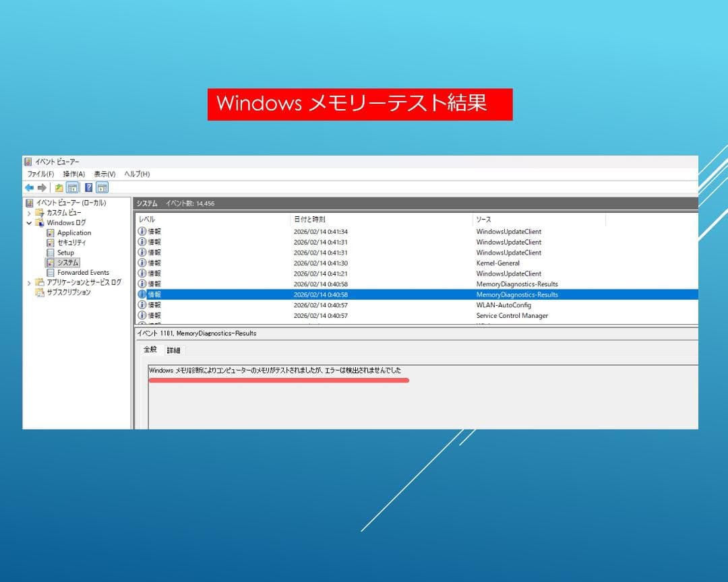Open the ファイル(F) menu
The width and height of the screenshot is (728, 582).
tap(40, 174)
